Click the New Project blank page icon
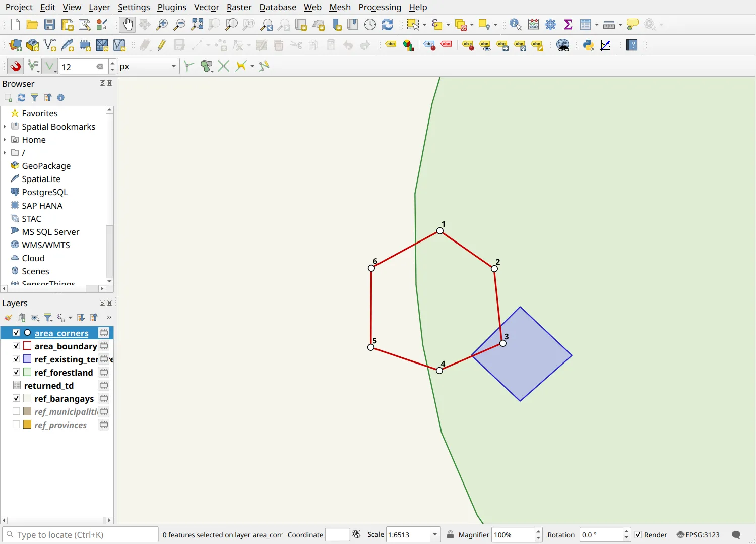Viewport: 756px width, 544px height. 15,24
